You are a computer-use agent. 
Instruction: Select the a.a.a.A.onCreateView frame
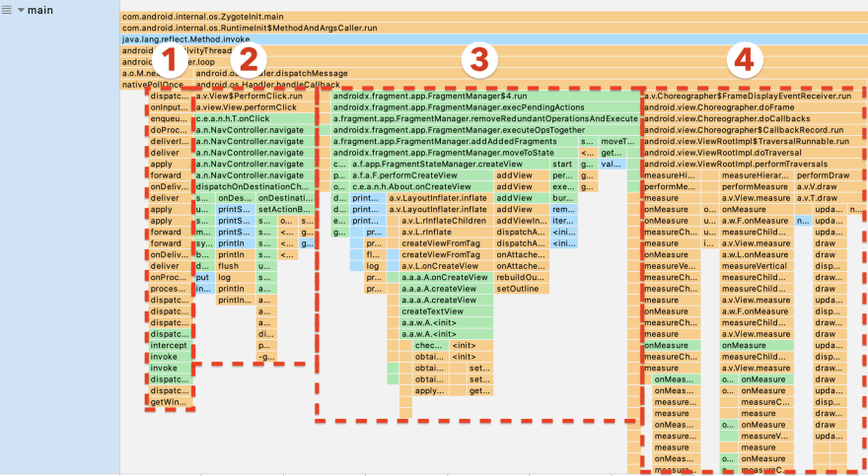point(446,277)
